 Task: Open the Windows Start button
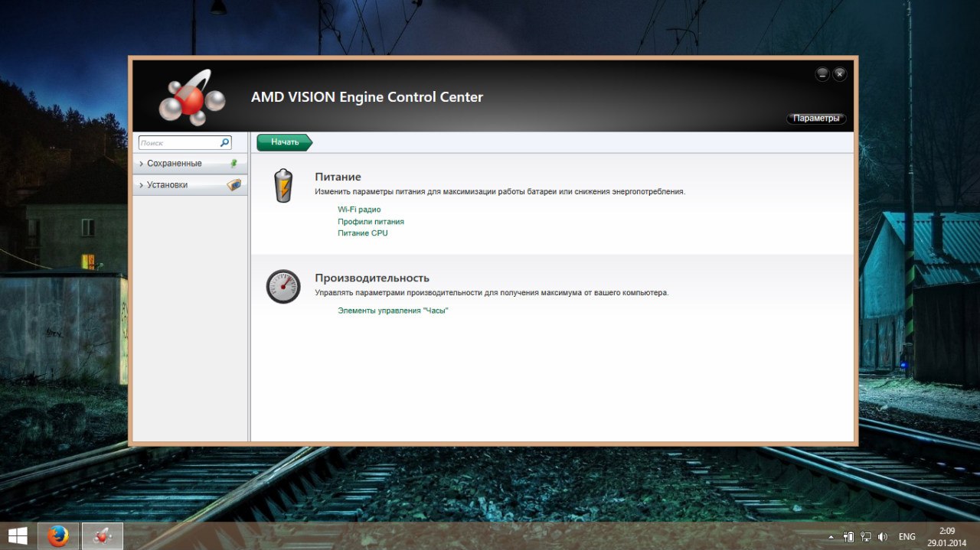18,536
